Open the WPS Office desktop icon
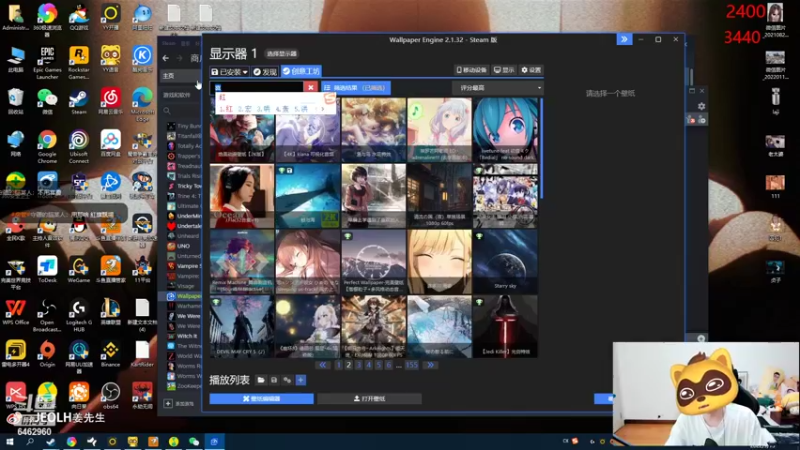Screen dimensions: 800x450 [x=15, y=312]
